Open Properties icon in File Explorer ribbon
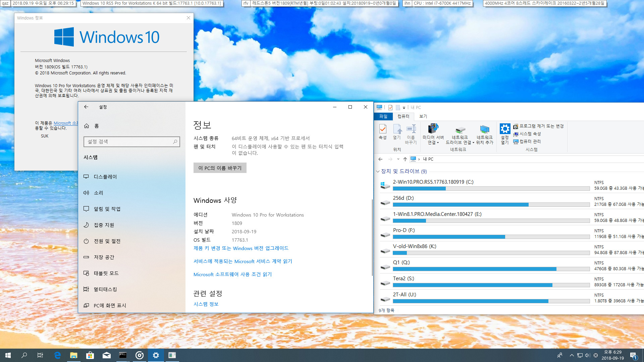Viewport: 644px width, 362px height. tap(383, 132)
